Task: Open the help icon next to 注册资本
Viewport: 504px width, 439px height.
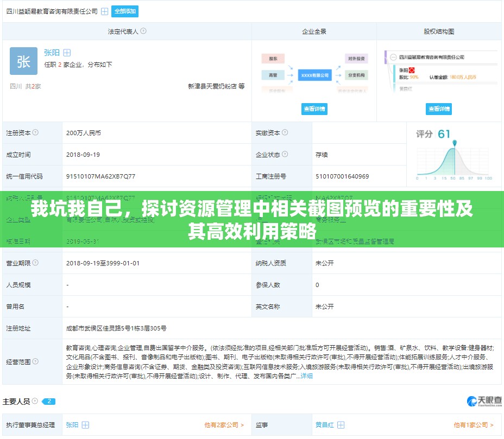Action: (35, 132)
